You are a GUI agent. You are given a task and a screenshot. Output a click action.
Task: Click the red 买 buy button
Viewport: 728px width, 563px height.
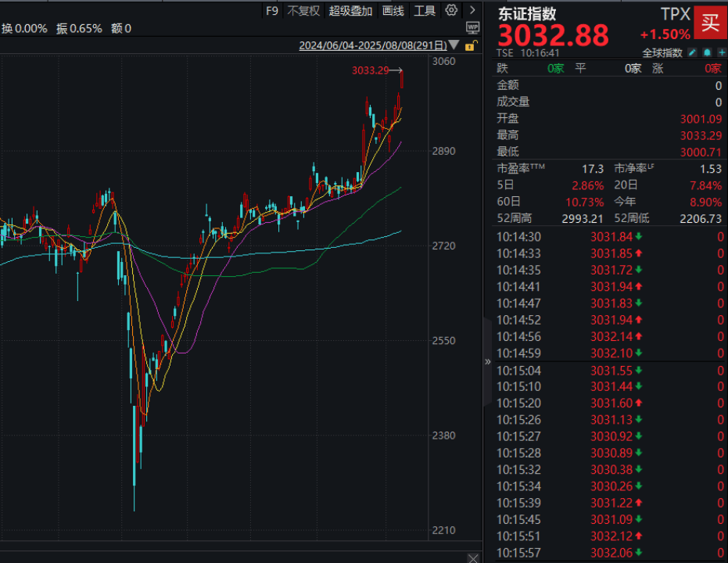(710, 22)
